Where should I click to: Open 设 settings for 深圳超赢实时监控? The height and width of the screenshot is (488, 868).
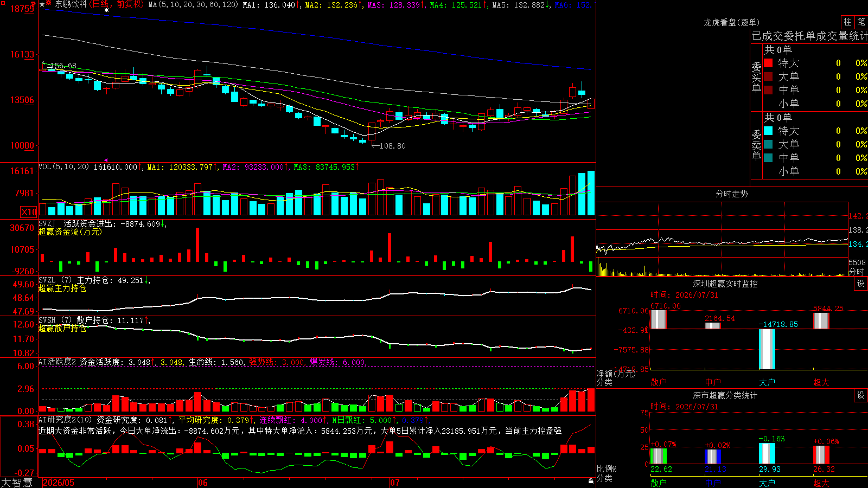pyautogui.click(x=861, y=284)
